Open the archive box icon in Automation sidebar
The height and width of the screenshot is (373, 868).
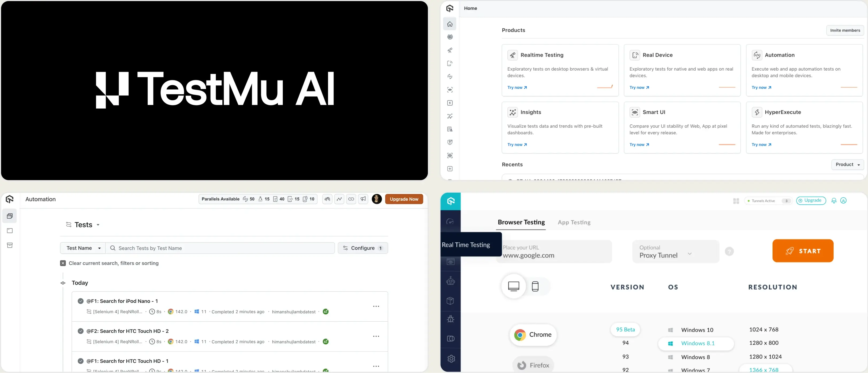[10, 245]
